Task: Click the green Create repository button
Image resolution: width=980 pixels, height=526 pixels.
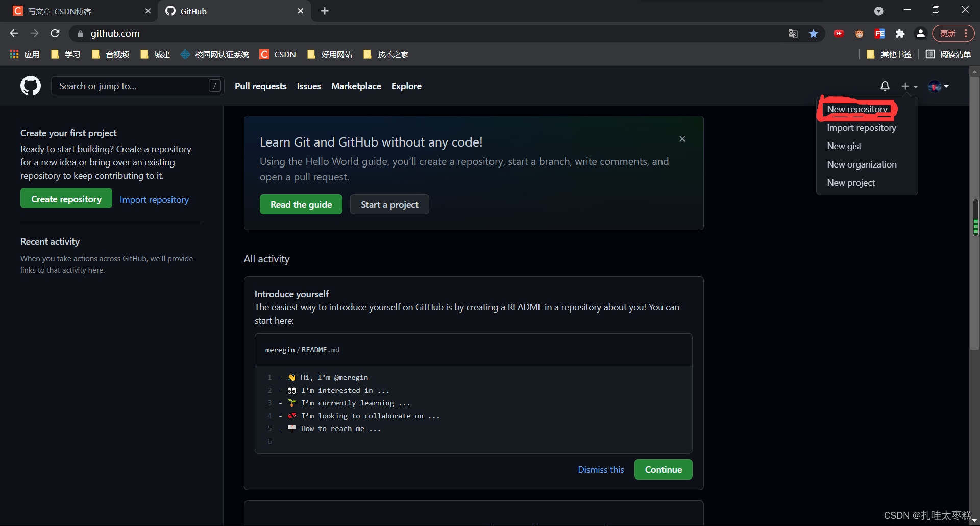Action: click(66, 199)
